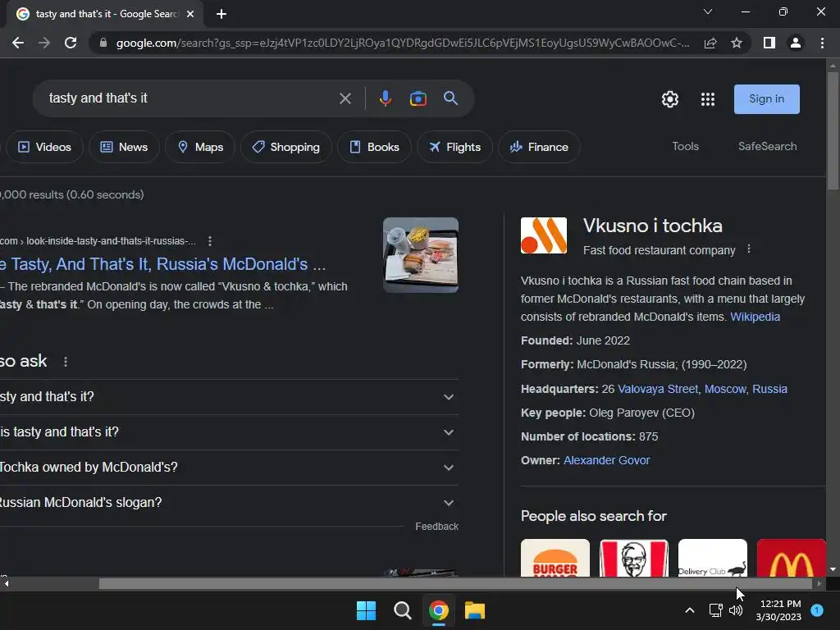Open the Valovaya Street link

point(658,389)
